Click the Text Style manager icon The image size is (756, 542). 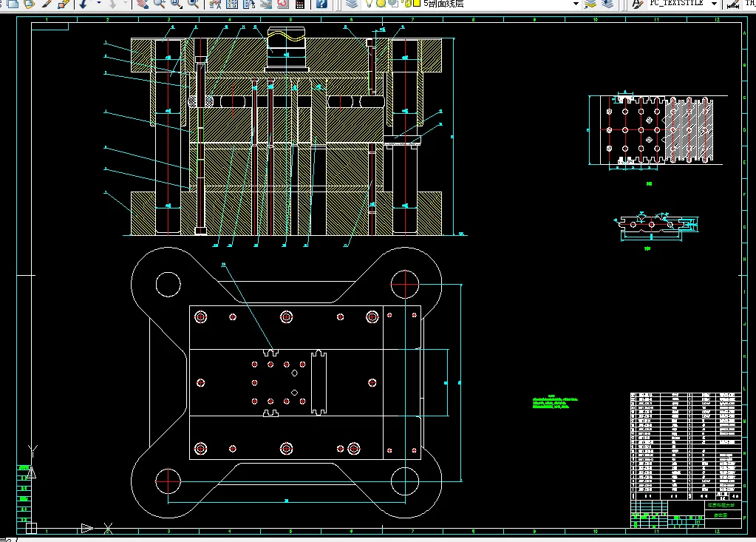click(x=638, y=4)
